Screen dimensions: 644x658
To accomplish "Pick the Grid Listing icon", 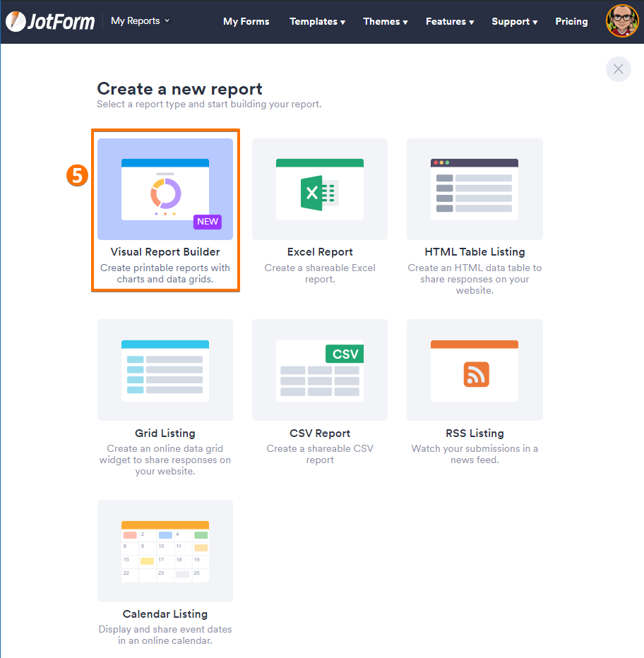I will coord(165,371).
